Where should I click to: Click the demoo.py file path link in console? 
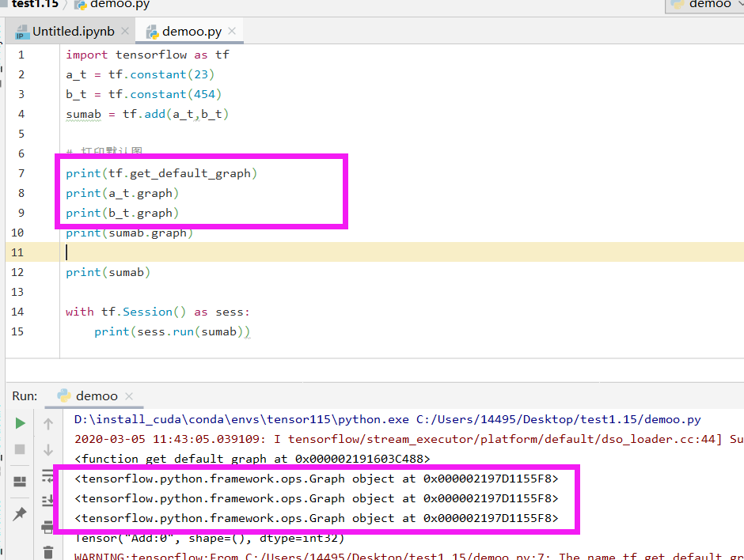click(x=559, y=420)
